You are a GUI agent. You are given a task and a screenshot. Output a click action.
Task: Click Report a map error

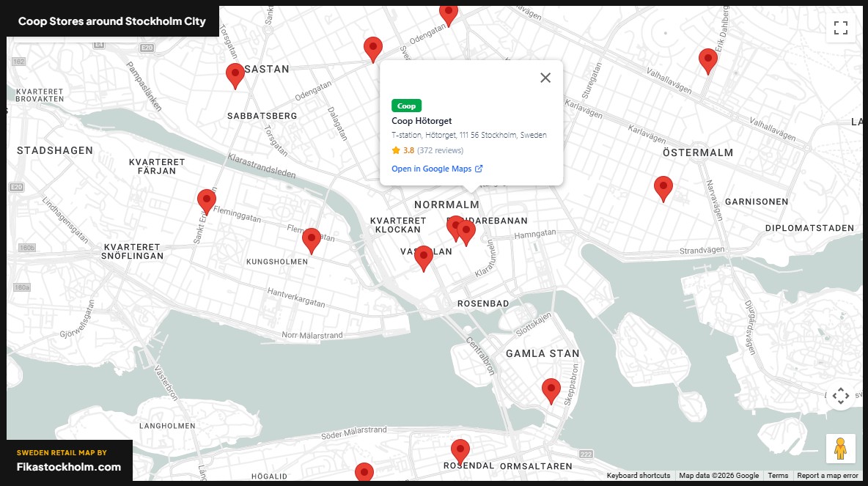[x=828, y=476]
